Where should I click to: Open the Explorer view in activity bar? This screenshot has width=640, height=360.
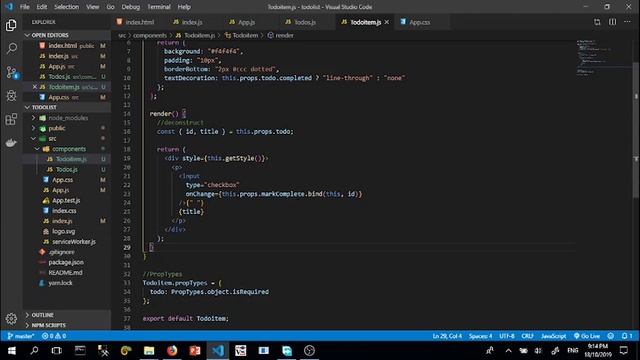click(11, 25)
